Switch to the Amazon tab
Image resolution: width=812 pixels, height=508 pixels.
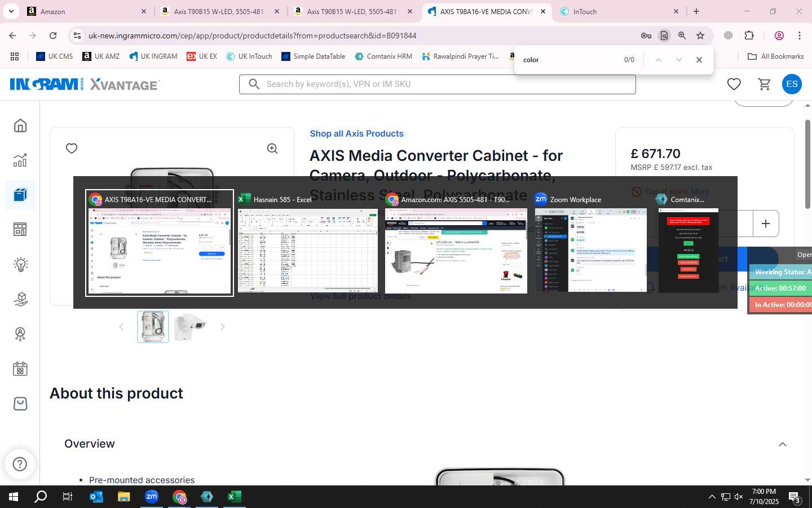(87, 11)
